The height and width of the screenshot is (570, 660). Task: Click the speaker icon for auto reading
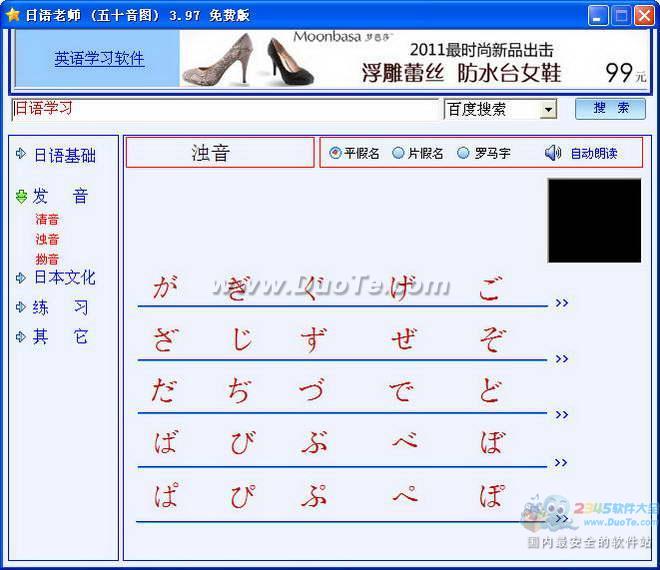(553, 153)
